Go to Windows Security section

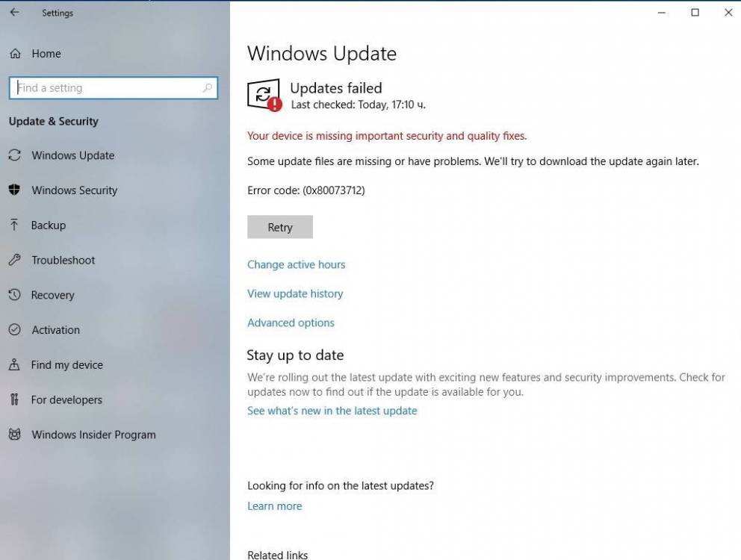pyautogui.click(x=74, y=190)
